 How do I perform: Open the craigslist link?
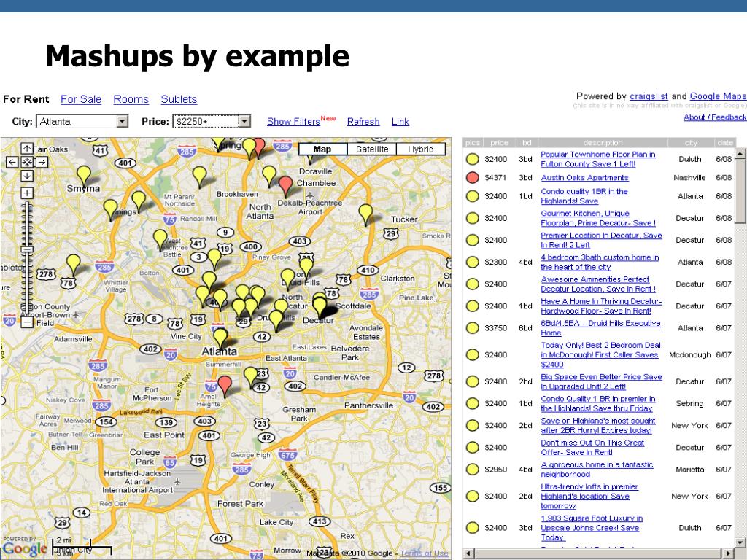(x=649, y=96)
